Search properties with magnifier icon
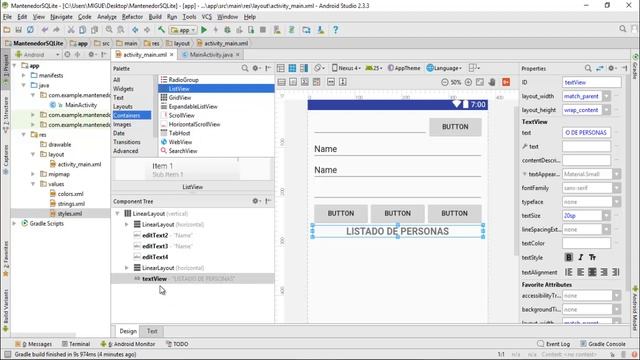Image resolution: width=640 pixels, height=360 pixels. (x=588, y=68)
